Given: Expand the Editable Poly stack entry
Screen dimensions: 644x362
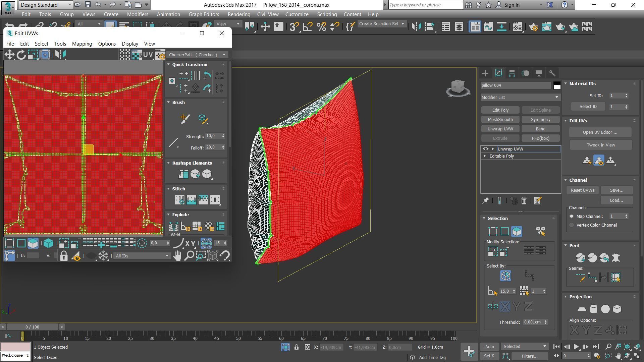Looking at the screenshot, I should [485, 156].
